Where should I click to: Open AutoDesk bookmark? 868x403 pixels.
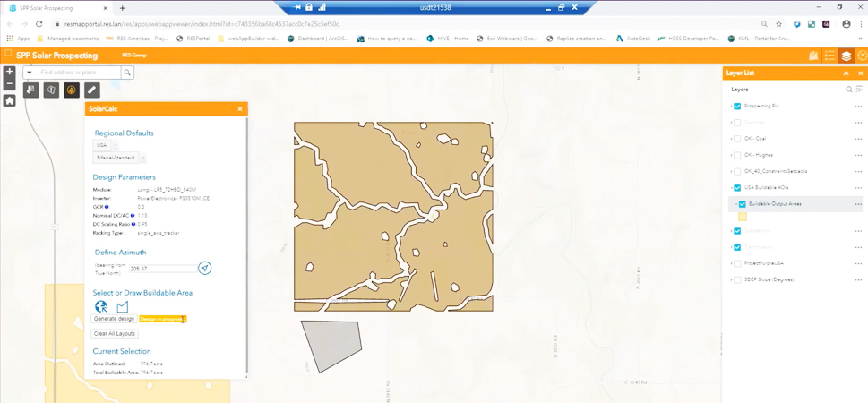pyautogui.click(x=634, y=39)
